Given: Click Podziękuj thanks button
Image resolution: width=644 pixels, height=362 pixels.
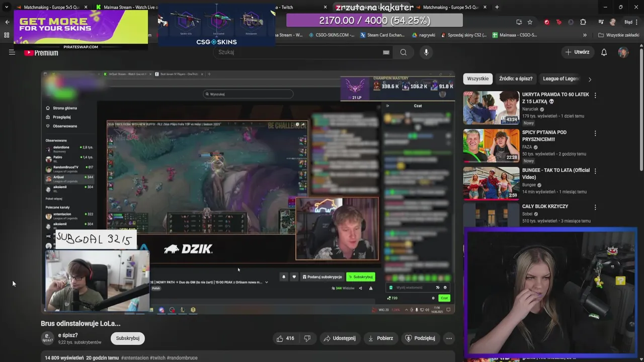Looking at the screenshot, I should [420, 338].
